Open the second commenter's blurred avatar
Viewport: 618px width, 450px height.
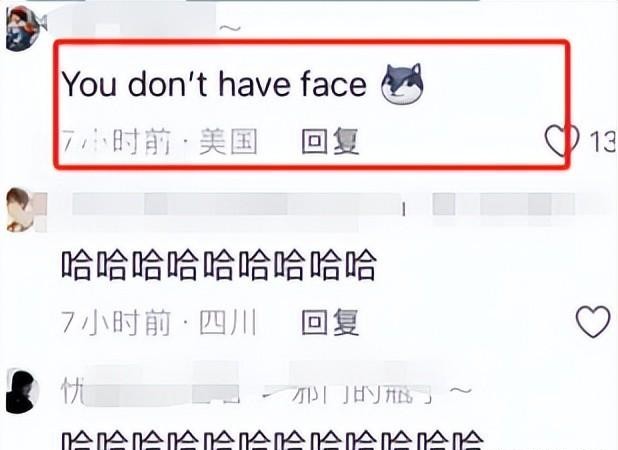coord(26,210)
